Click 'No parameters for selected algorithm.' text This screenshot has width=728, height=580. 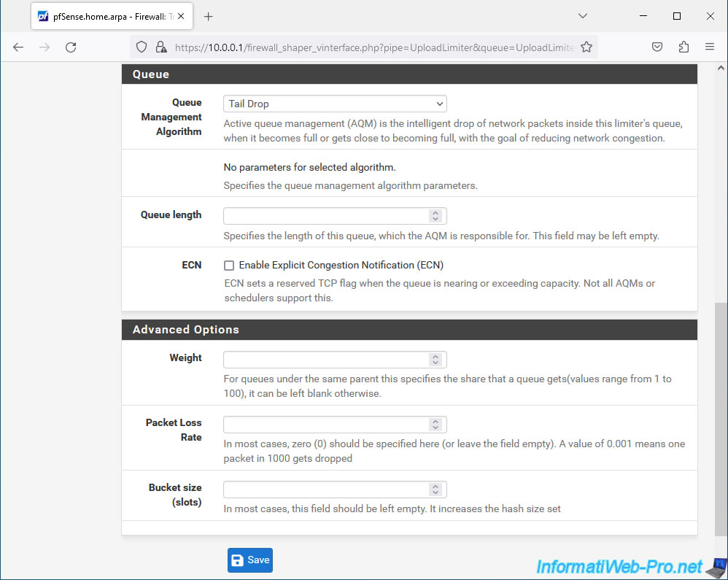coord(310,167)
